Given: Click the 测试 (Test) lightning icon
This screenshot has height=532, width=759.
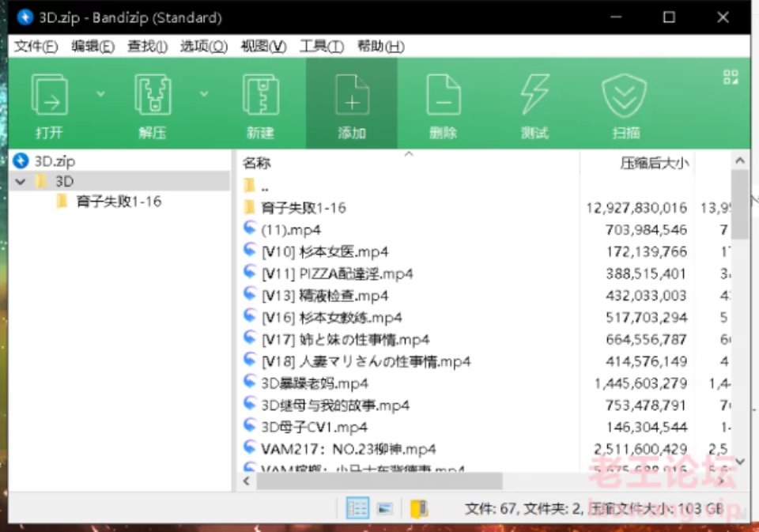Looking at the screenshot, I should [x=534, y=95].
